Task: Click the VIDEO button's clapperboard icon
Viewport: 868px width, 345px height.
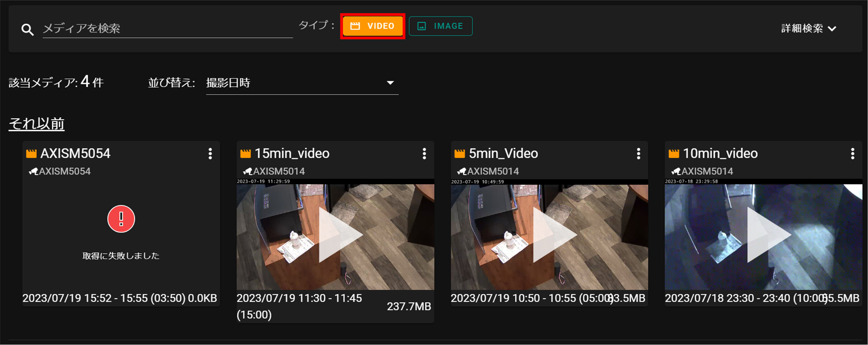Action: [355, 26]
